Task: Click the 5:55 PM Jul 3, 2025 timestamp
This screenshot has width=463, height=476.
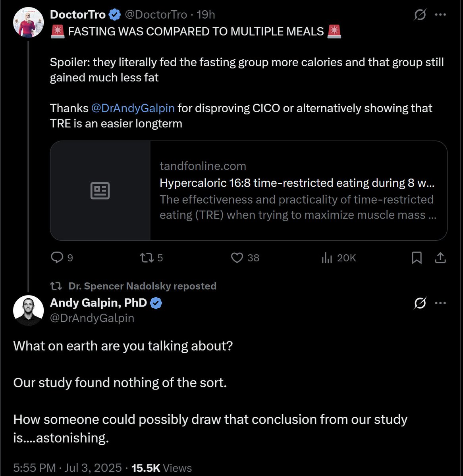Action: pyautogui.click(x=68, y=468)
